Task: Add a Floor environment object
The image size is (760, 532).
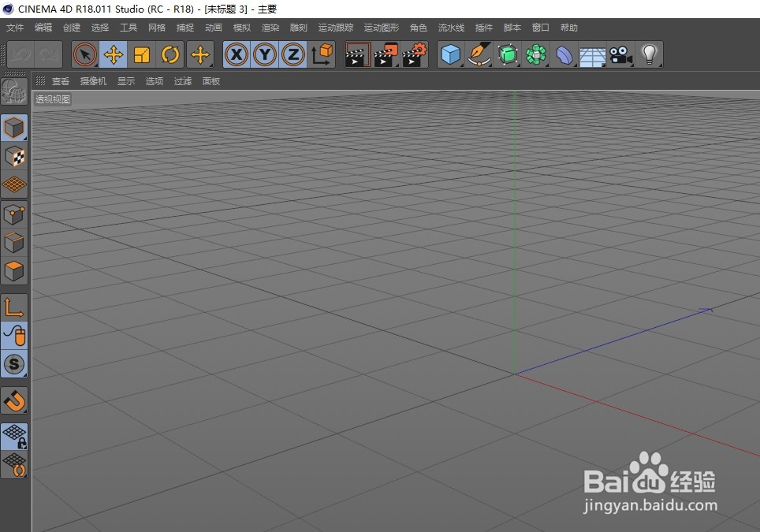Action: coord(592,54)
